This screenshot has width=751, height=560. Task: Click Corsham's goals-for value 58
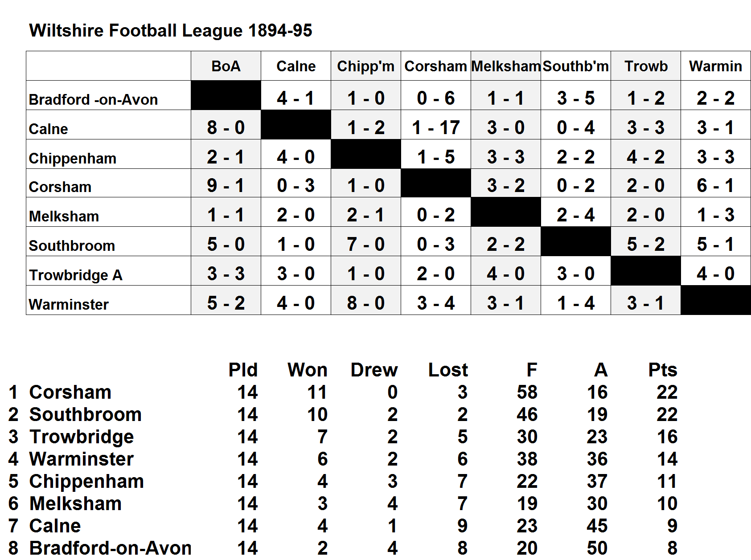[x=527, y=392]
